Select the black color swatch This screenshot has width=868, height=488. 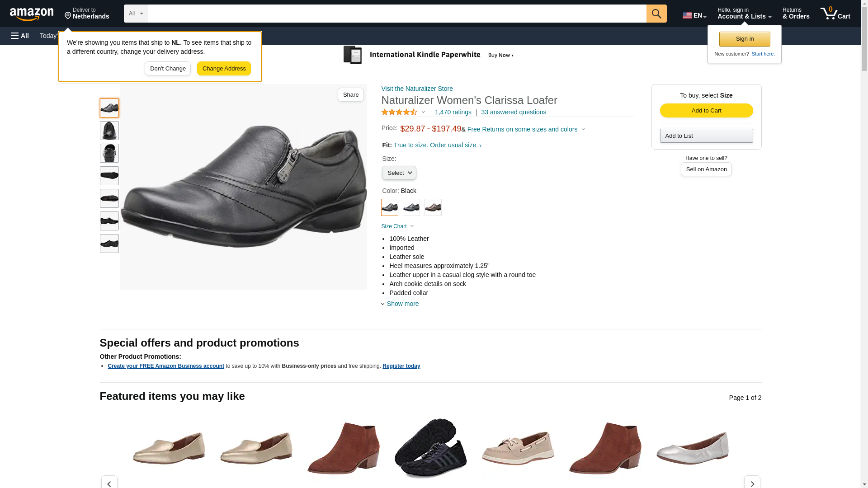coord(389,207)
